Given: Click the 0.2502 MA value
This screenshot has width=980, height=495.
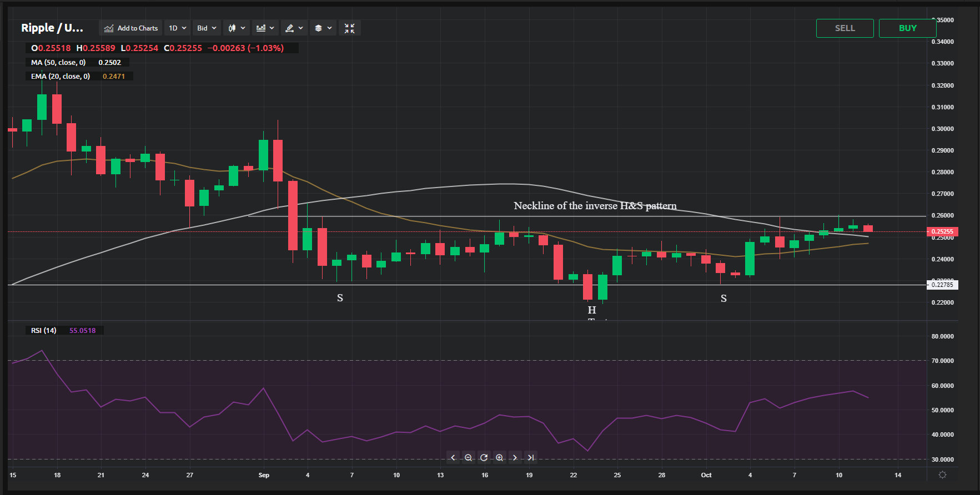Looking at the screenshot, I should 109,63.
